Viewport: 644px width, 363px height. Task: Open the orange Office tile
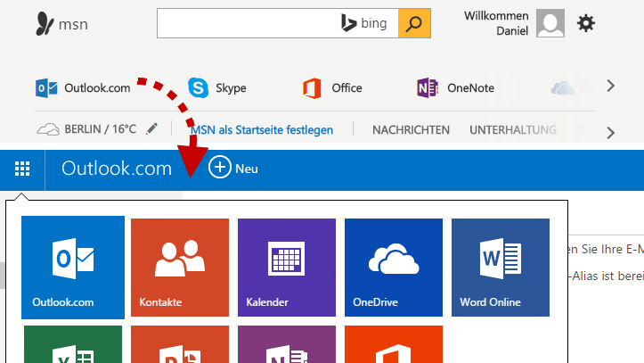[x=394, y=344]
